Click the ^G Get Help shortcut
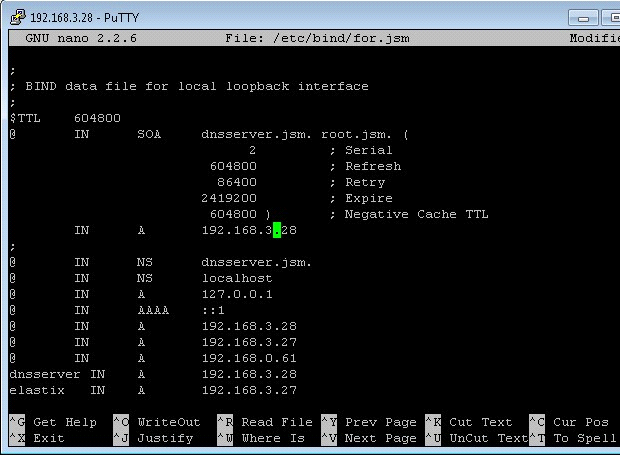The width and height of the screenshot is (620, 455). click(53, 422)
